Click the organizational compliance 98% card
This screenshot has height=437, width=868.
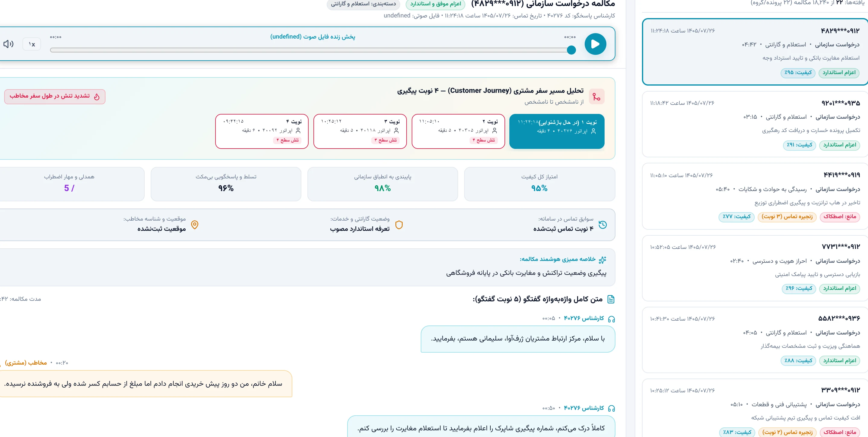[382, 184]
